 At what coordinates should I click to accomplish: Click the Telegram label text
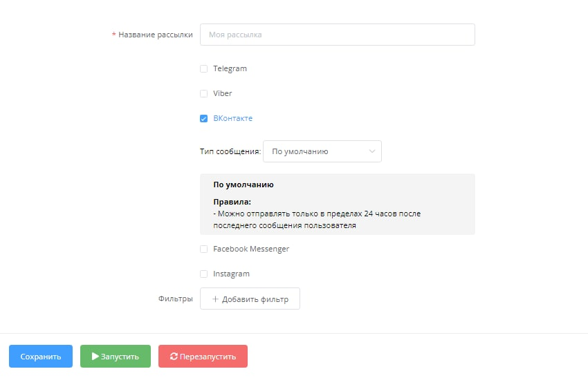(230, 69)
